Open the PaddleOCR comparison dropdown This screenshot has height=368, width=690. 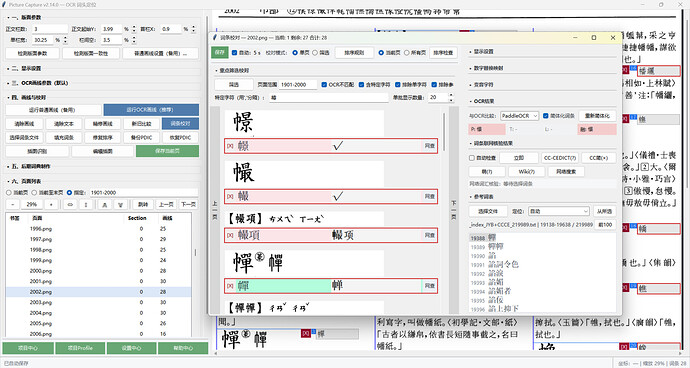[x=520, y=116]
